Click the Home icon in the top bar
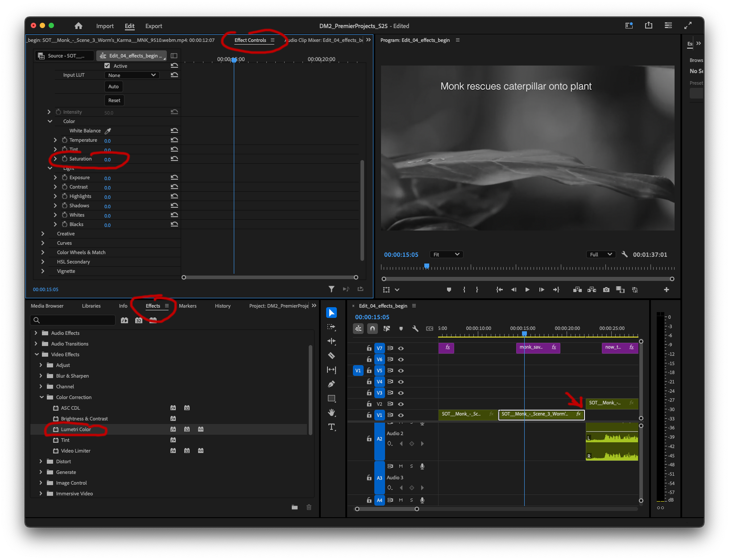729x560 pixels. coord(79,26)
